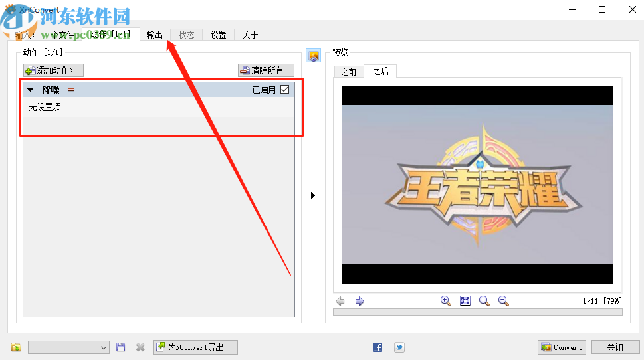Delete script with gray X icon
Viewport: 644px width, 360px height.
point(140,347)
